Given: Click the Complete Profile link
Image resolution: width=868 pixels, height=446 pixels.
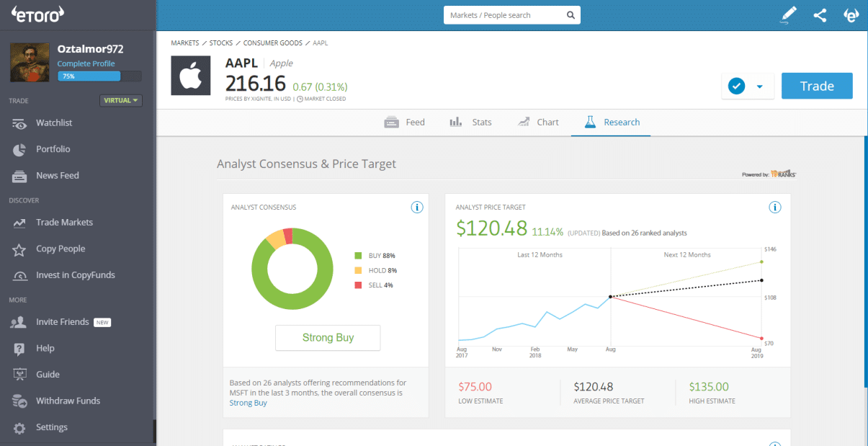Looking at the screenshot, I should tap(86, 63).
